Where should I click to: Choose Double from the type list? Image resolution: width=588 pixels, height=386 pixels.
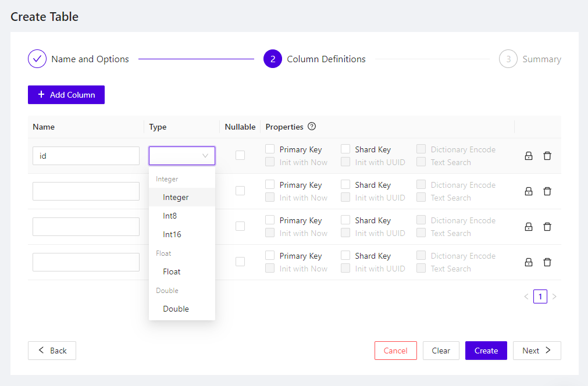click(176, 309)
